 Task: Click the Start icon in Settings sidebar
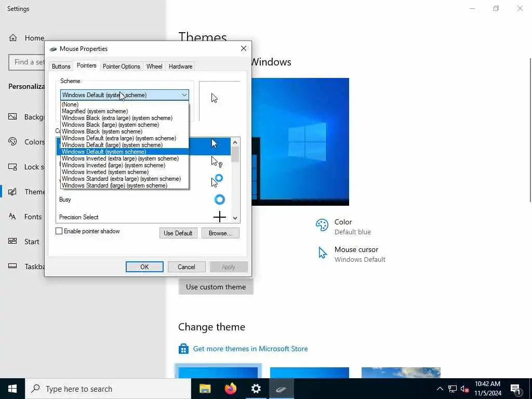pos(12,241)
